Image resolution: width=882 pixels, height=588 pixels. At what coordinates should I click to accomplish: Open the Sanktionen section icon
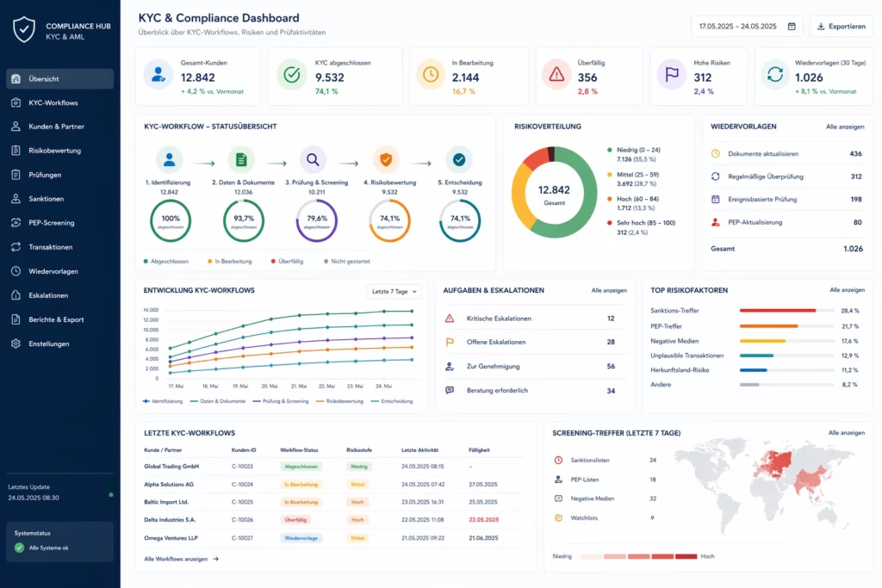16,199
